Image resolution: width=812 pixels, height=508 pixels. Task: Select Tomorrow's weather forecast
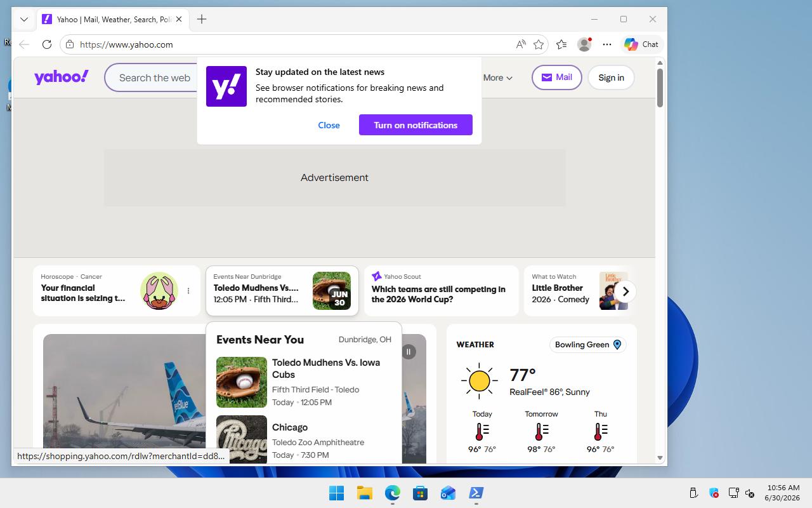(x=541, y=432)
